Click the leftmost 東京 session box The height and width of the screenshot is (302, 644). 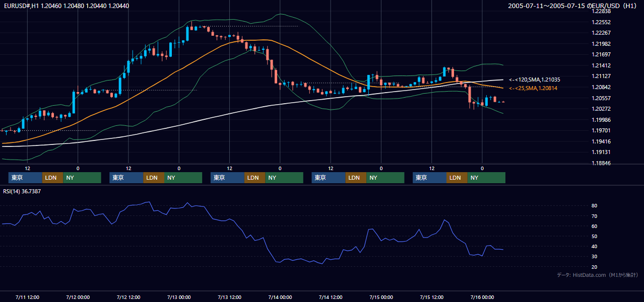(x=25, y=178)
